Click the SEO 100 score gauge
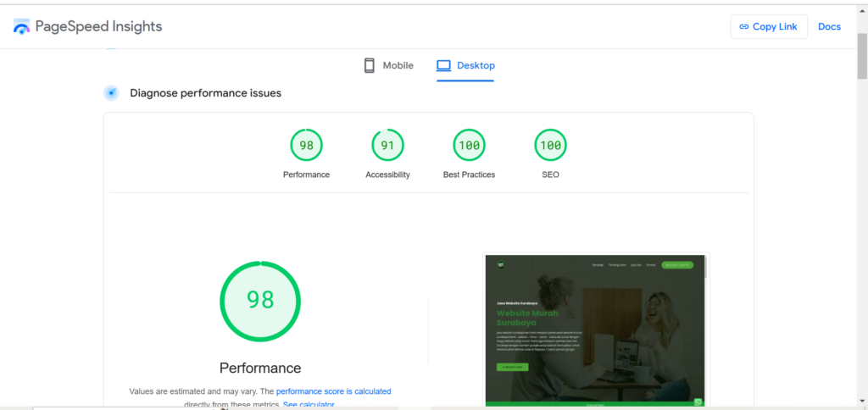This screenshot has height=410, width=868. coord(550,146)
